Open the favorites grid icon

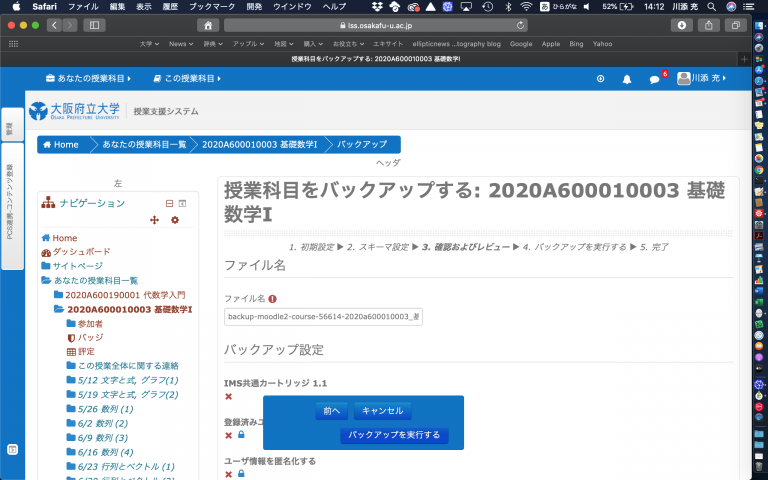[x=13, y=44]
